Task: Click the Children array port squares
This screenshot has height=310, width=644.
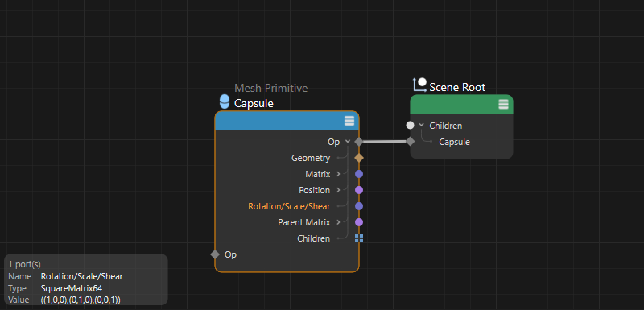Action: click(359, 238)
